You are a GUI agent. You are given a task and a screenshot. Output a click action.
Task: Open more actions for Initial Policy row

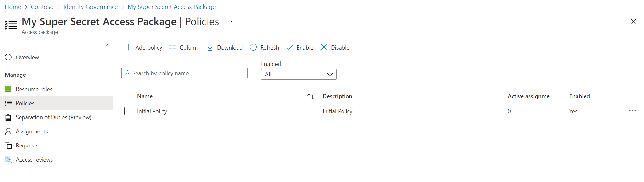pos(632,111)
